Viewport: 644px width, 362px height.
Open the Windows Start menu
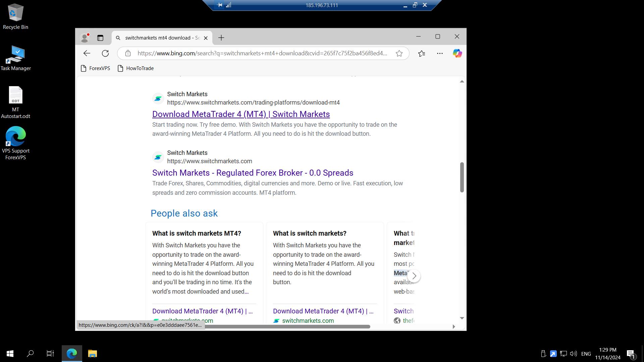click(10, 354)
